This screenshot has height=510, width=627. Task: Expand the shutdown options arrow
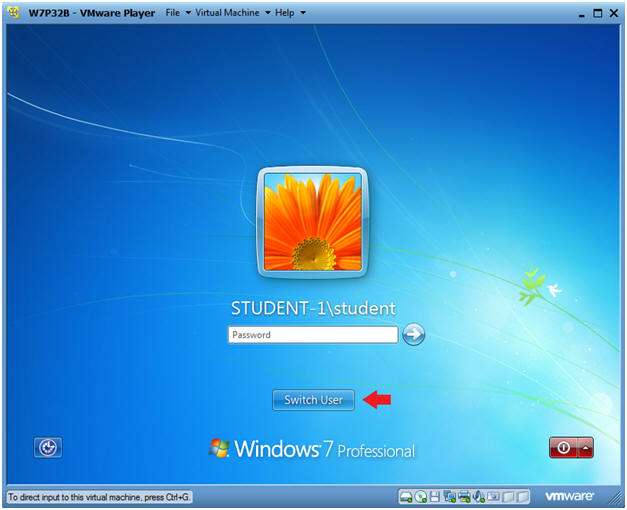tap(586, 447)
